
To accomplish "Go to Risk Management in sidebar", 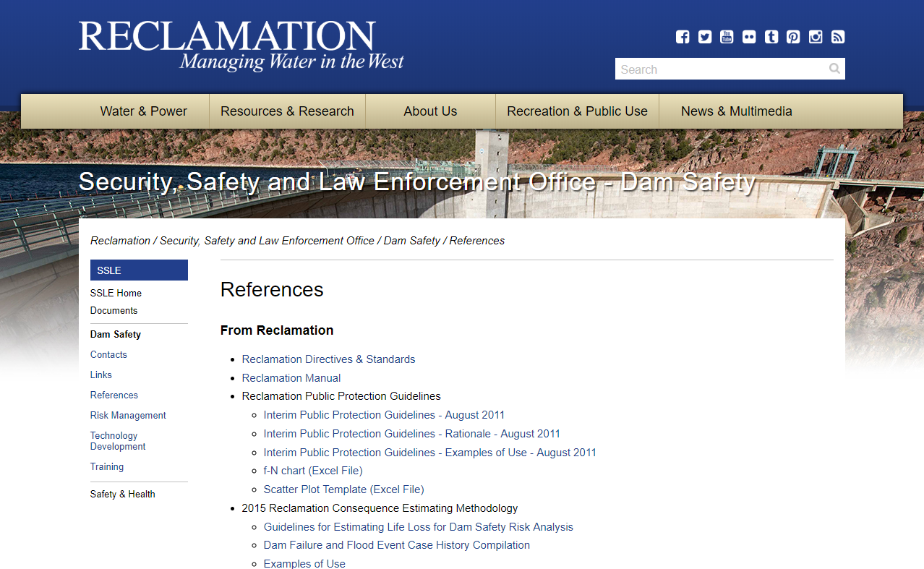I will [128, 416].
